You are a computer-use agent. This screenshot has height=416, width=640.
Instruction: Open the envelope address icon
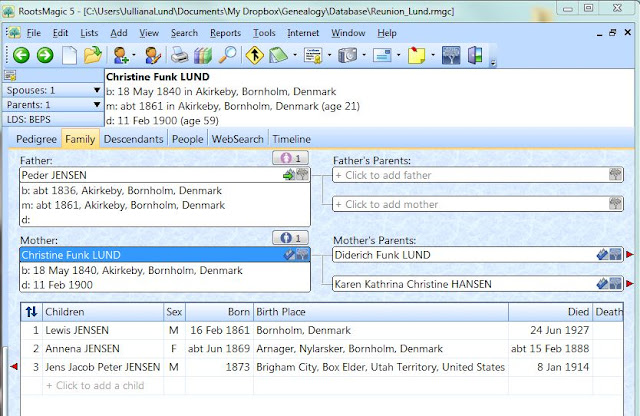click(382, 55)
